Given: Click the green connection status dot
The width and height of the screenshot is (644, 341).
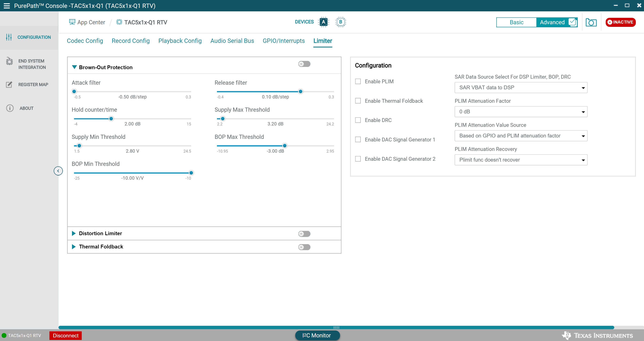Looking at the screenshot, I should 4,335.
